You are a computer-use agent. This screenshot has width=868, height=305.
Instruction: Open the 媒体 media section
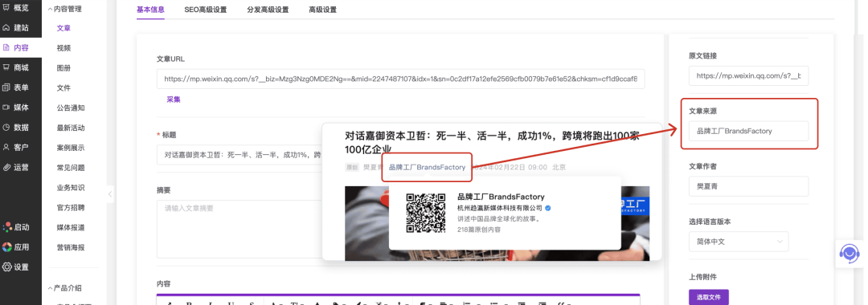click(15, 108)
